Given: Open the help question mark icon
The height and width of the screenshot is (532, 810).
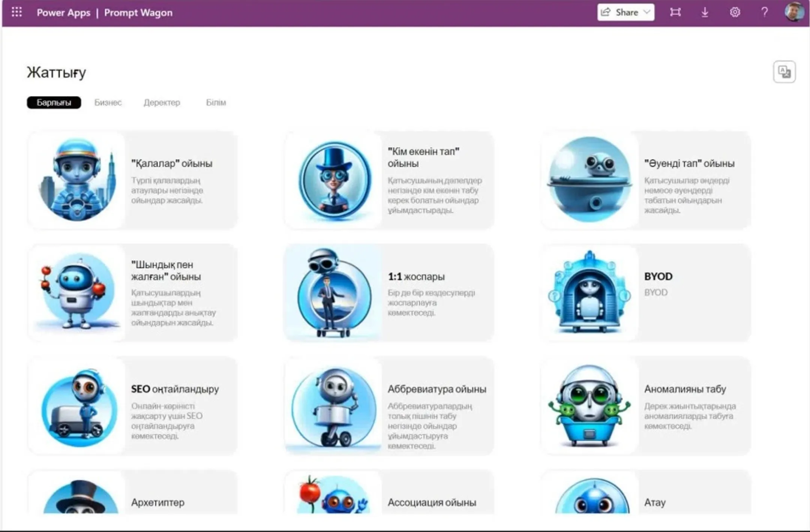Looking at the screenshot, I should click(765, 12).
